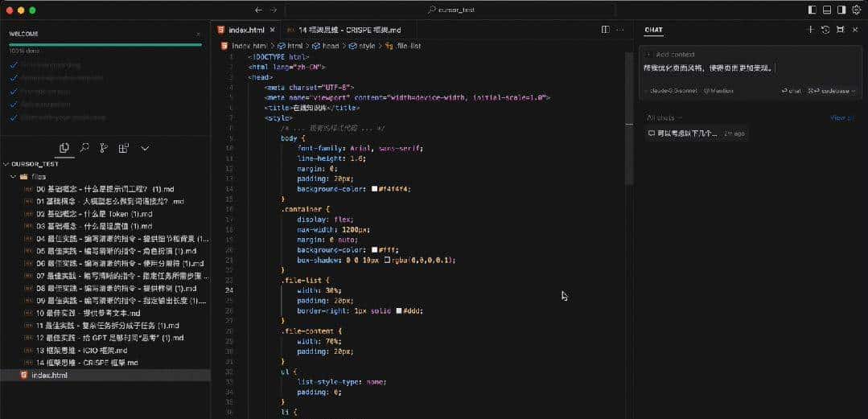Start a new chat with plus icon
Screen dimensions: 868x419
tap(810, 30)
